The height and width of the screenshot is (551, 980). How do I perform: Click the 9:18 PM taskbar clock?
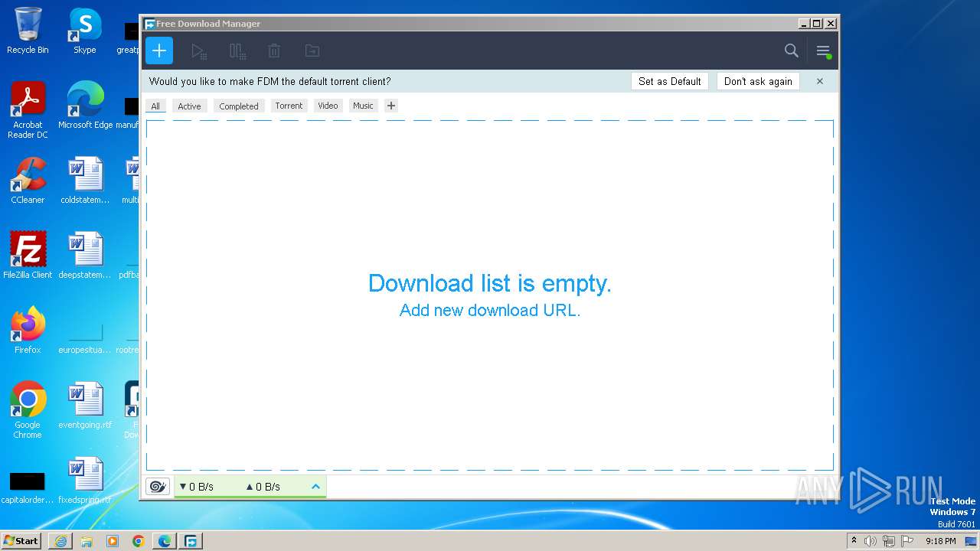[x=940, y=541]
